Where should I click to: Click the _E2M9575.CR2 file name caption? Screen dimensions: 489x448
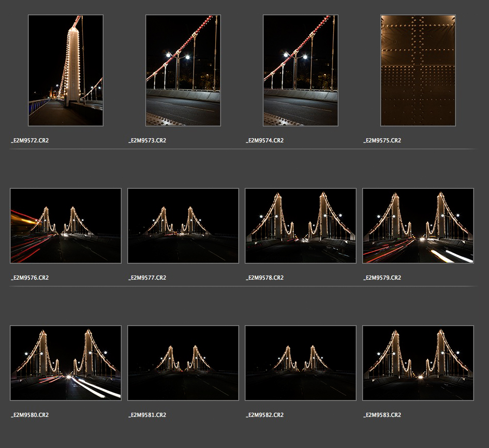382,140
